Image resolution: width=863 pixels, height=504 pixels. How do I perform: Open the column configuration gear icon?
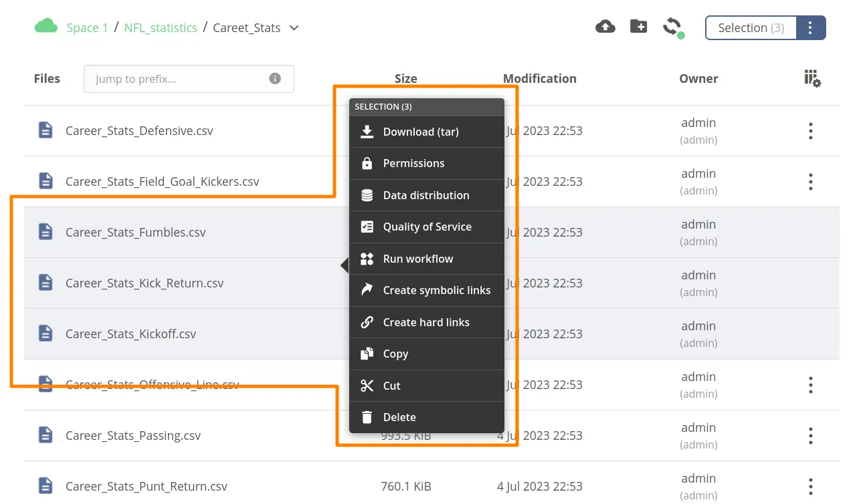coord(811,78)
